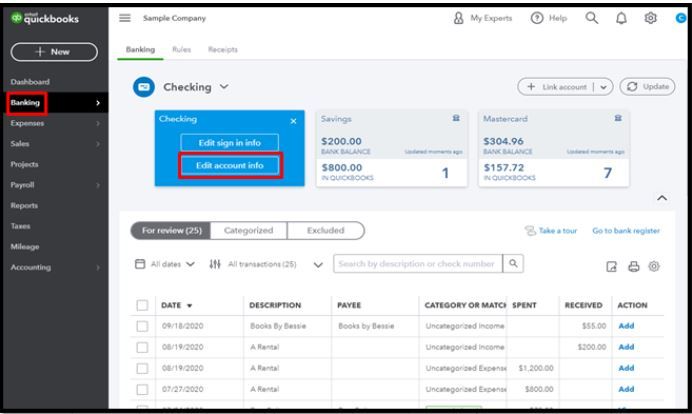
Task: Expand the Accounting sidebar submenu arrow
Action: (x=98, y=267)
